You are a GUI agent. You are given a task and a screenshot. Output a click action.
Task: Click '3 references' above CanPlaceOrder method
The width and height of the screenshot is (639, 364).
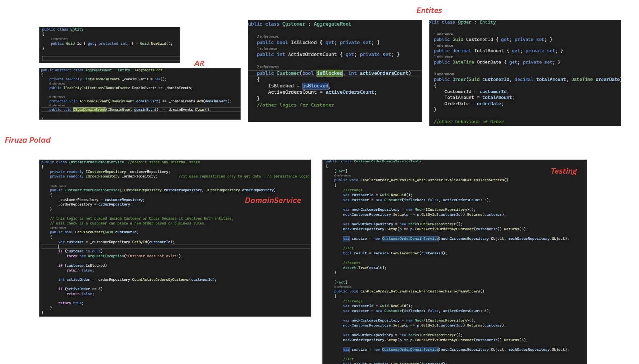(58, 228)
